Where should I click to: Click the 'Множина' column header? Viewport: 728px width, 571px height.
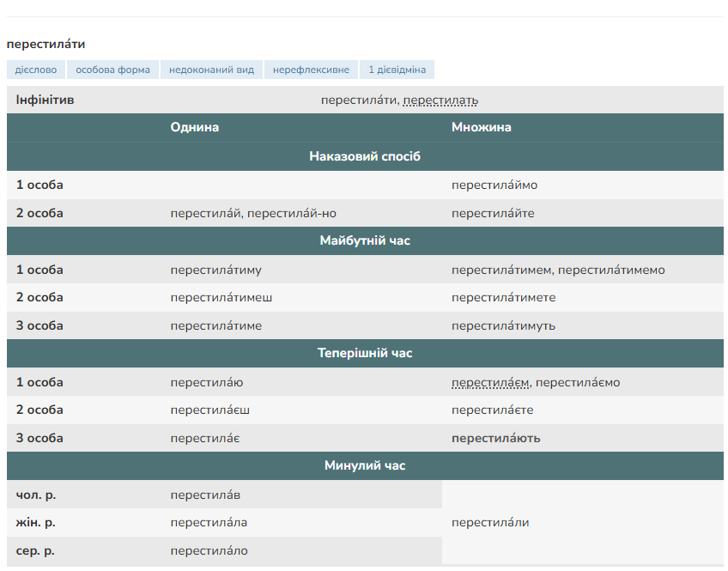click(482, 127)
